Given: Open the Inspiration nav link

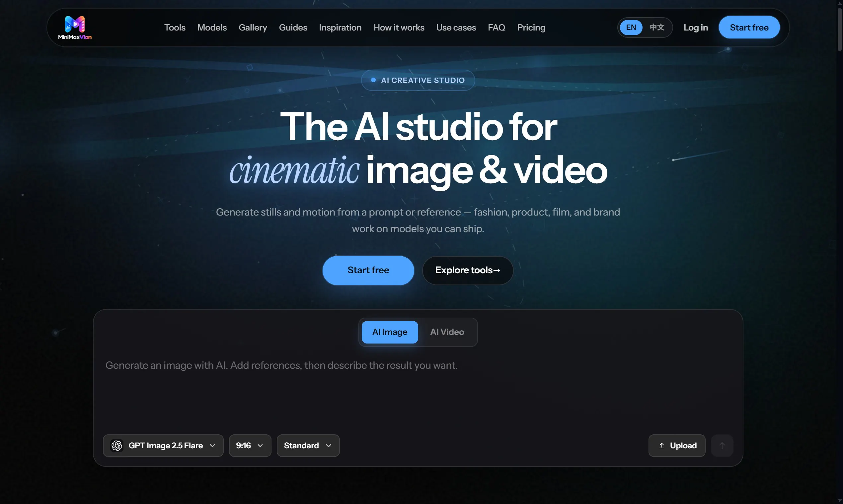Looking at the screenshot, I should tap(340, 28).
